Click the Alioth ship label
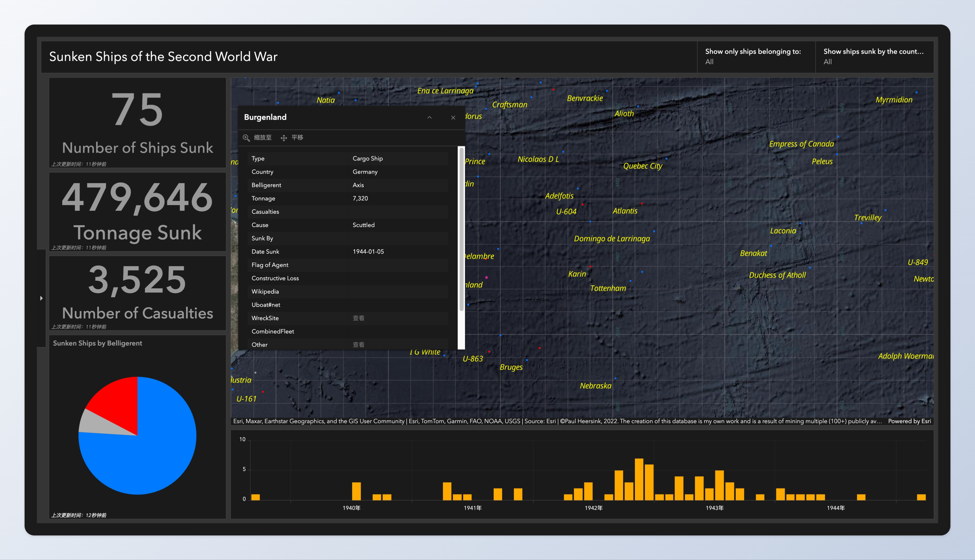The width and height of the screenshot is (975, 560). (624, 114)
